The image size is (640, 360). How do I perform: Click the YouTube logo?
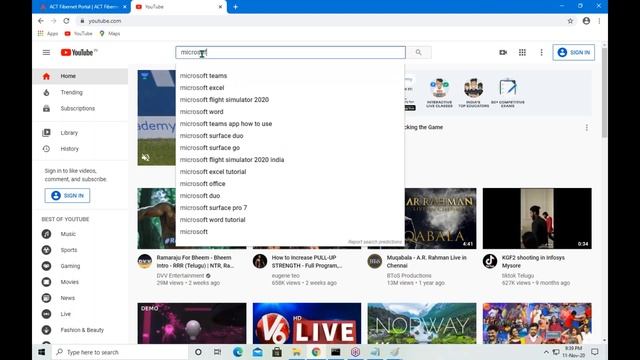tap(78, 52)
